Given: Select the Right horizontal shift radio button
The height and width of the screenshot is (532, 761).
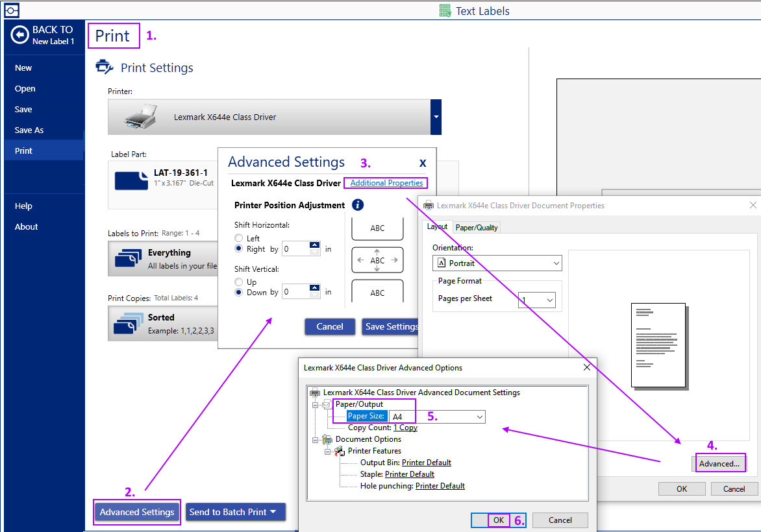Looking at the screenshot, I should pos(239,248).
